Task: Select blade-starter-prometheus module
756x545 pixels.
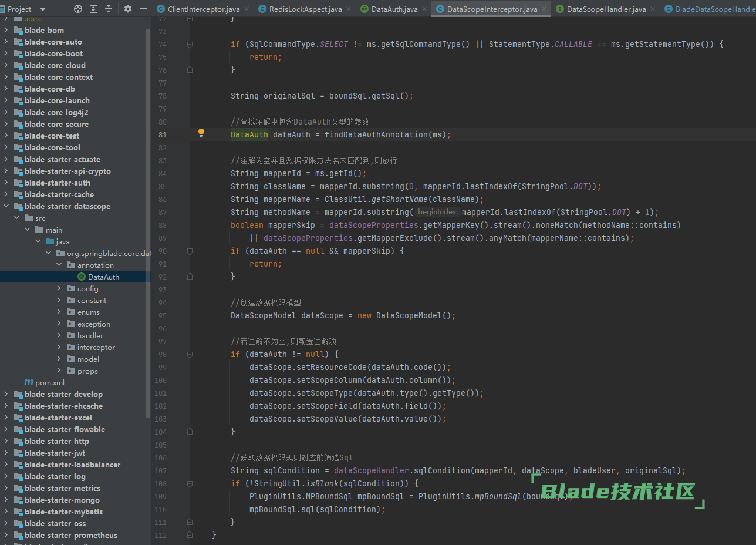Action: [71, 535]
